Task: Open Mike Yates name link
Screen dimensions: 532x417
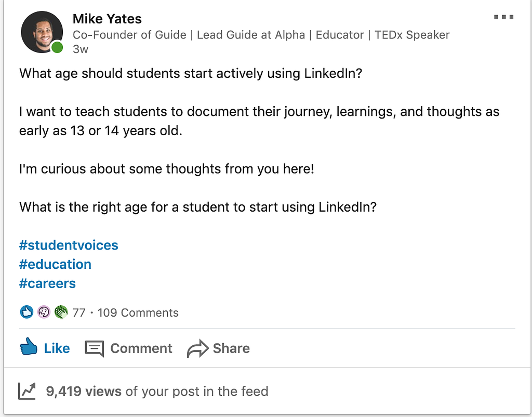Action: (107, 19)
